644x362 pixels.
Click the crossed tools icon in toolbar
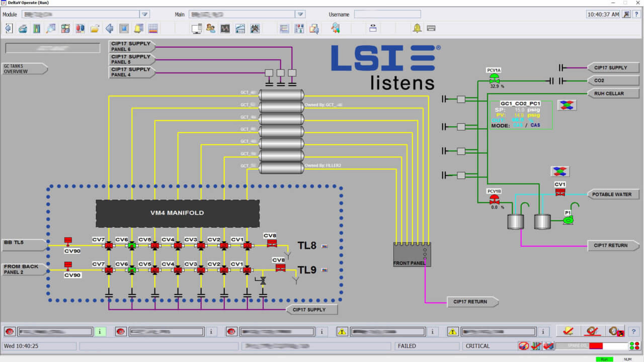(255, 29)
